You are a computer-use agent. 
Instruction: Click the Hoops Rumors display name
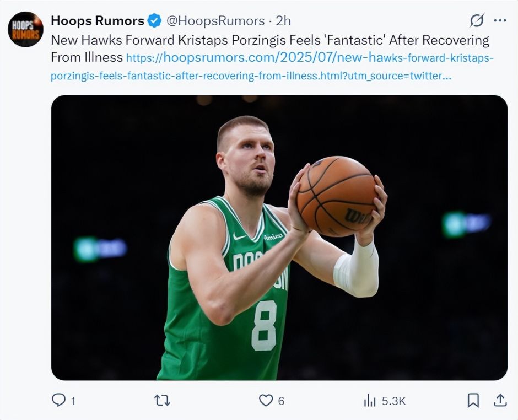point(97,21)
